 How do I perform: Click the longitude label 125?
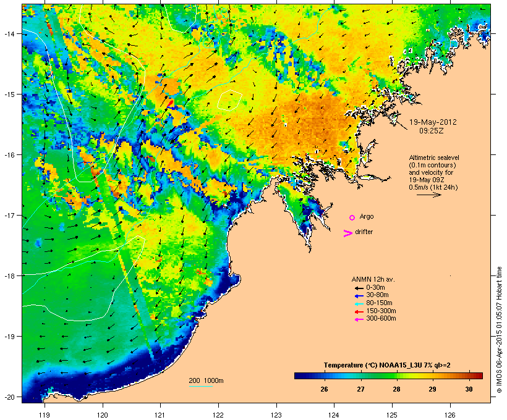tap(392, 415)
